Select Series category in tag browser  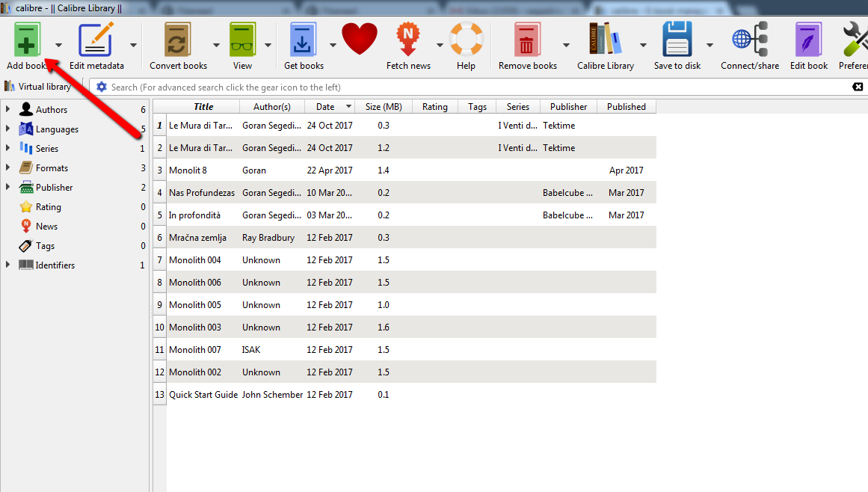coord(47,148)
